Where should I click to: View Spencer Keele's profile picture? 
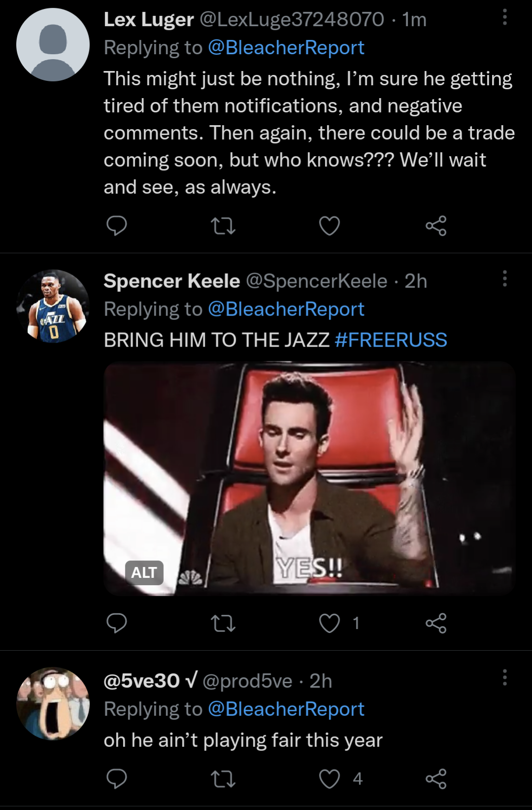(x=53, y=306)
